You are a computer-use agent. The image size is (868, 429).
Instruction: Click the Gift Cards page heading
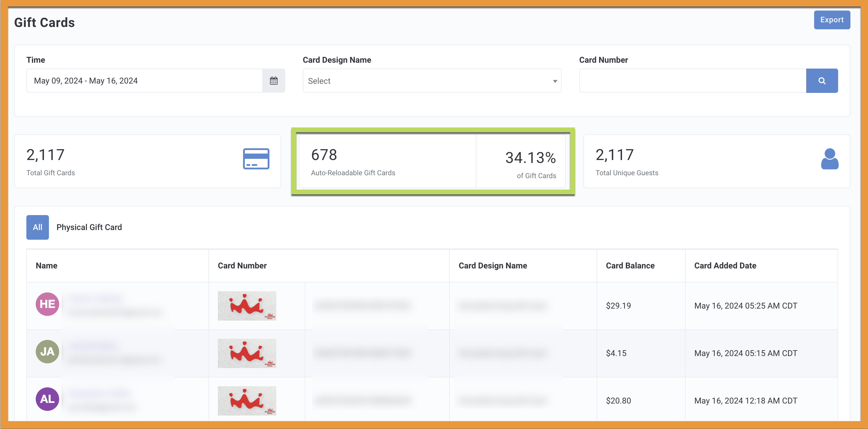[x=45, y=23]
